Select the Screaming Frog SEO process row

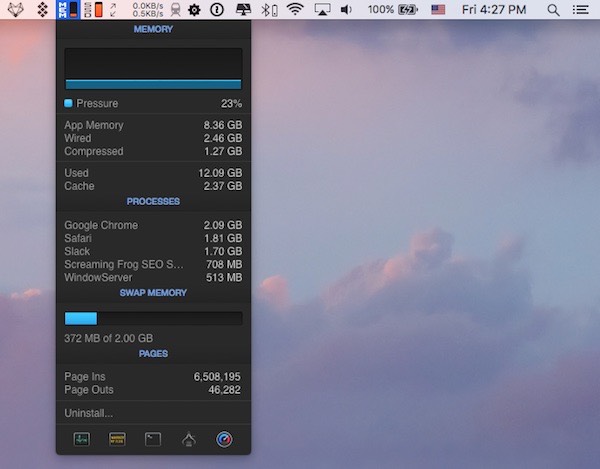153,264
